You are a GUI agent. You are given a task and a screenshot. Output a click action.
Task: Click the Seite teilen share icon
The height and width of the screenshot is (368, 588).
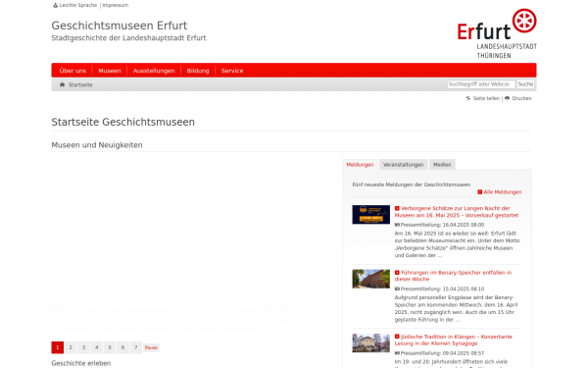click(x=468, y=98)
